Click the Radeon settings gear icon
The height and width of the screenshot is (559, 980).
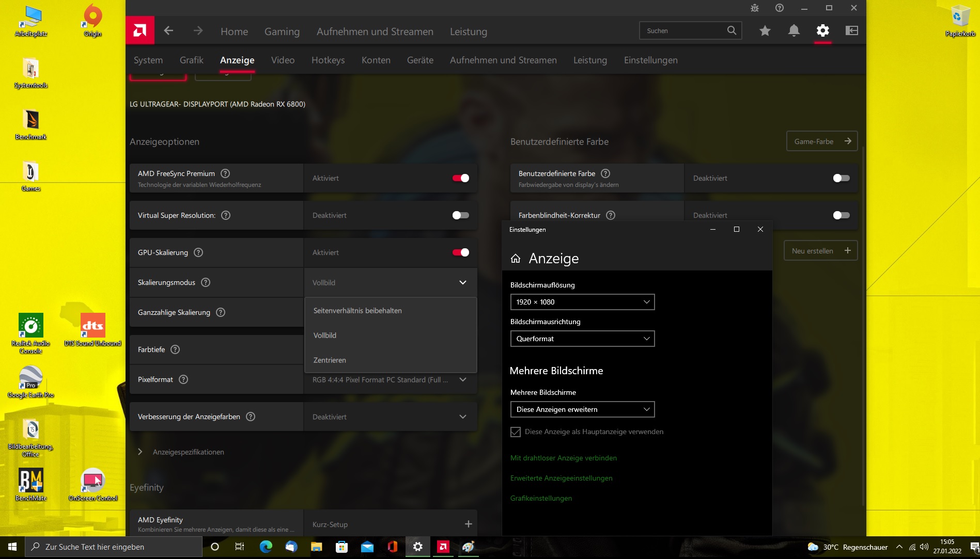click(823, 31)
